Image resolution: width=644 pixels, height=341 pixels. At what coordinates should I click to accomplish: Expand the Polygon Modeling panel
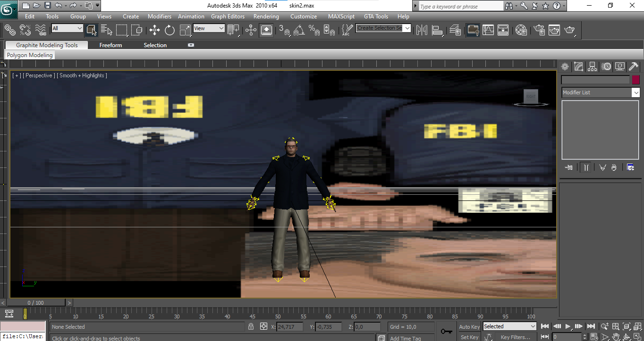coord(30,55)
